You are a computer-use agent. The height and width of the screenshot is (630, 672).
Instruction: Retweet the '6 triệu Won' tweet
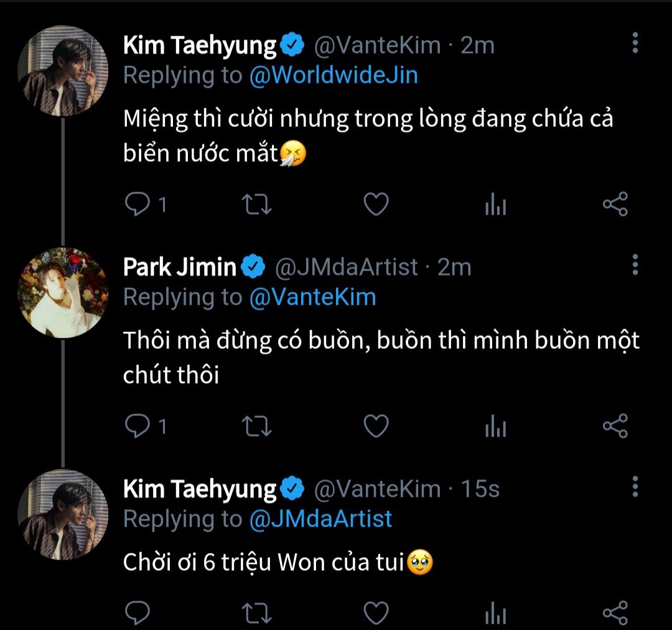pyautogui.click(x=256, y=613)
